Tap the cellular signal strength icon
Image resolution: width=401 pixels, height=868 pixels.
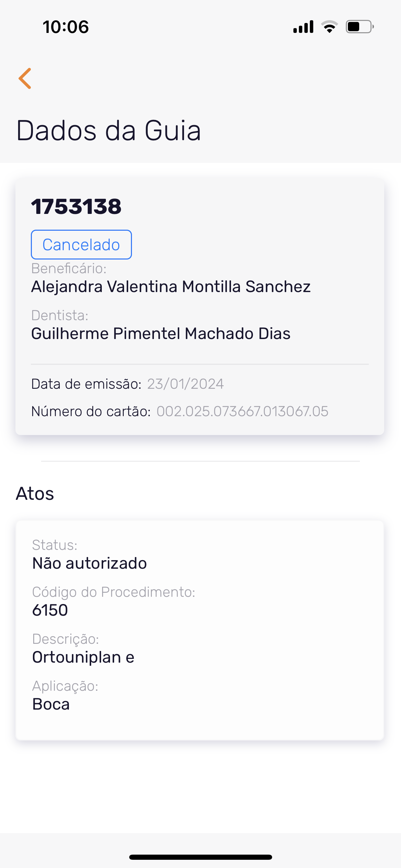pyautogui.click(x=303, y=27)
